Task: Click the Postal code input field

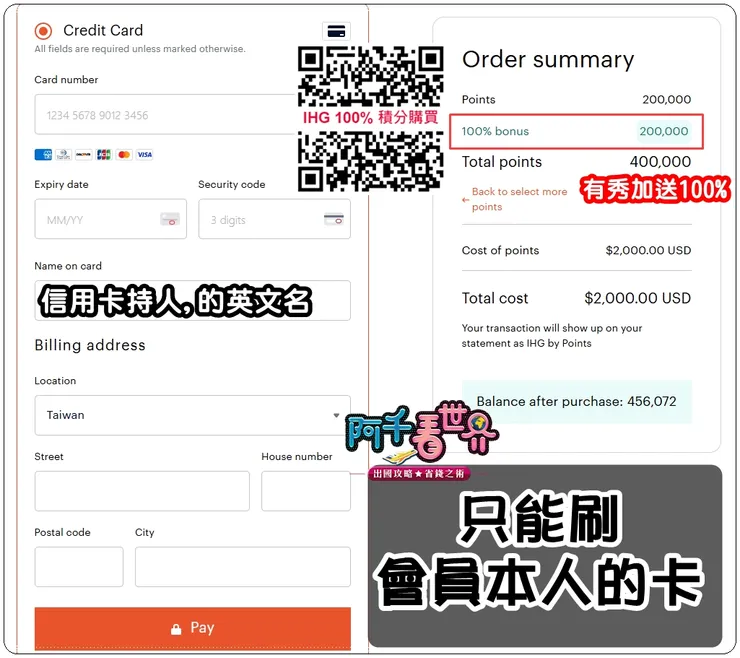Action: click(x=79, y=567)
